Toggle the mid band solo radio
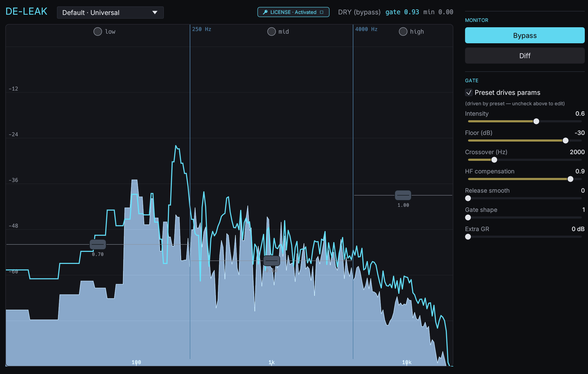The width and height of the screenshot is (588, 374). coord(272,32)
